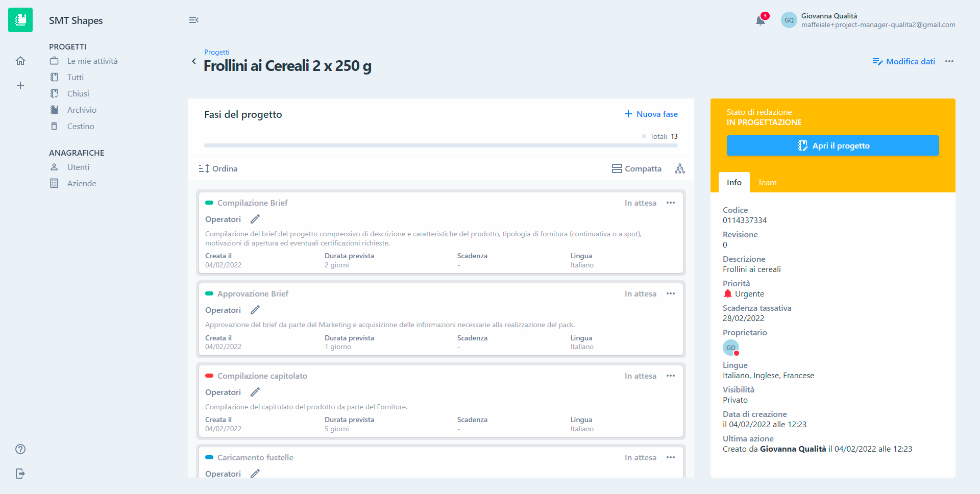Open Cestino trash in sidebar
980x494 pixels.
(81, 126)
